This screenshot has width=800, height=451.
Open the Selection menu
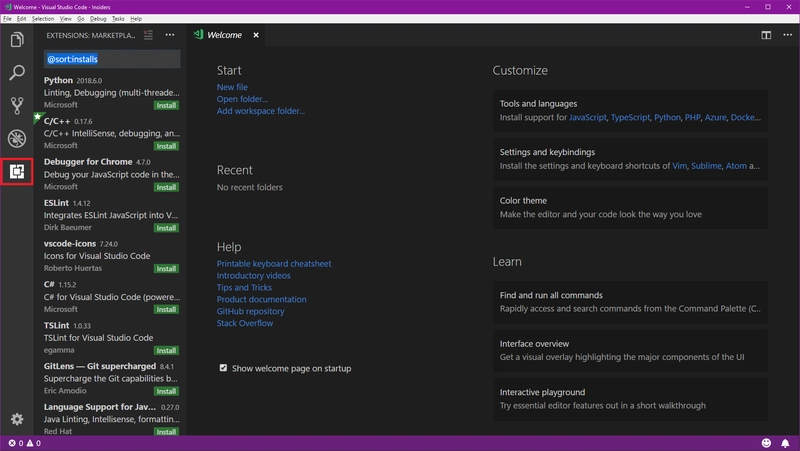click(x=43, y=19)
